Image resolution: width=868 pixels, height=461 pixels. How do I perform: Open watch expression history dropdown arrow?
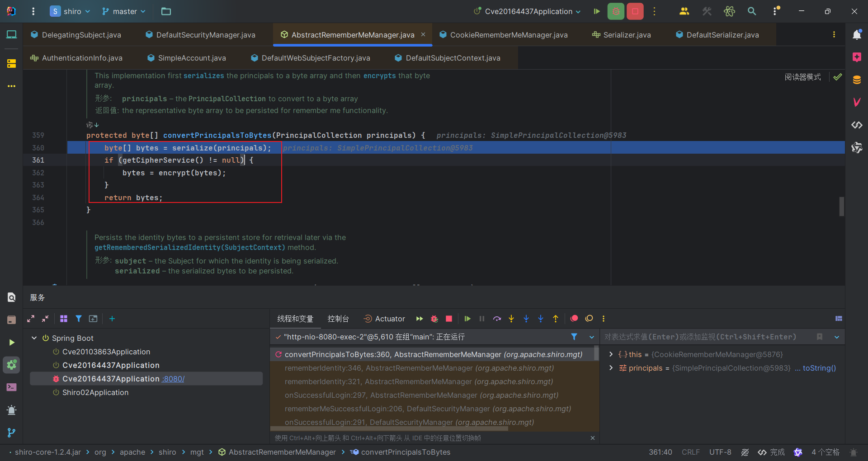tap(837, 337)
